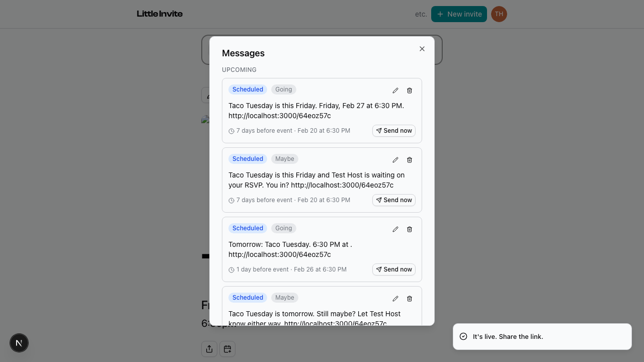Click '1 day before event · Feb 26' text
Viewport: 644px width, 362px height.
point(291,269)
